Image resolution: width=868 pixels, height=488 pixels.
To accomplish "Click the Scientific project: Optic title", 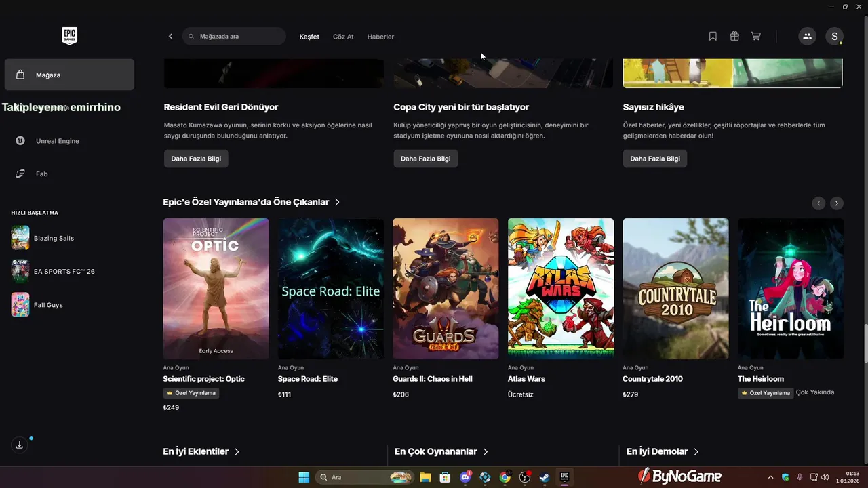I will tap(203, 379).
